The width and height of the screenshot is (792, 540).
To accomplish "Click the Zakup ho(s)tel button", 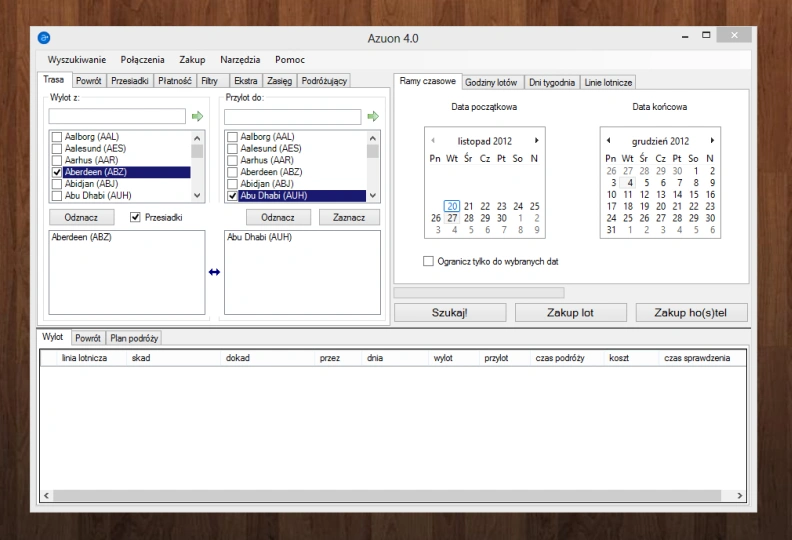I will pos(691,313).
